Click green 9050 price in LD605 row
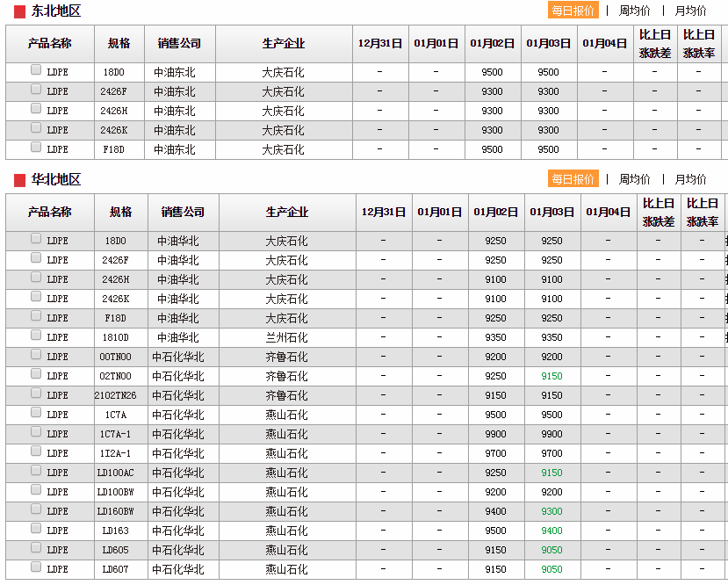728x585 pixels. [x=551, y=550]
